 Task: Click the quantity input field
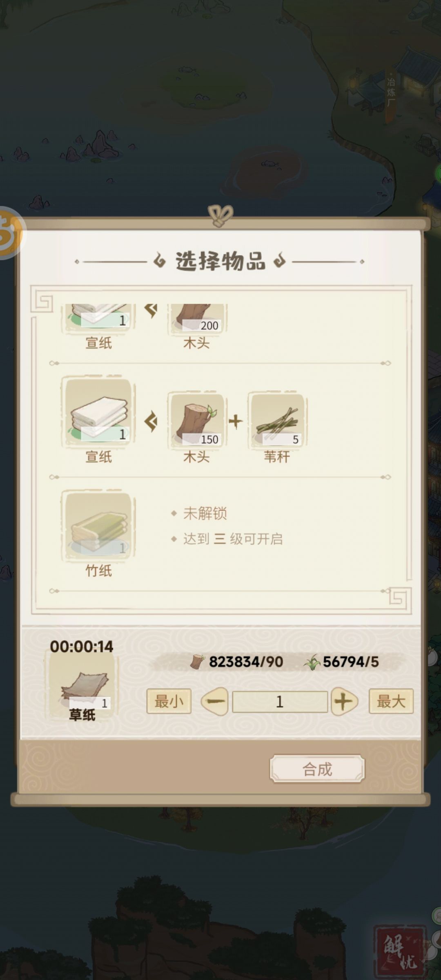pos(280,702)
